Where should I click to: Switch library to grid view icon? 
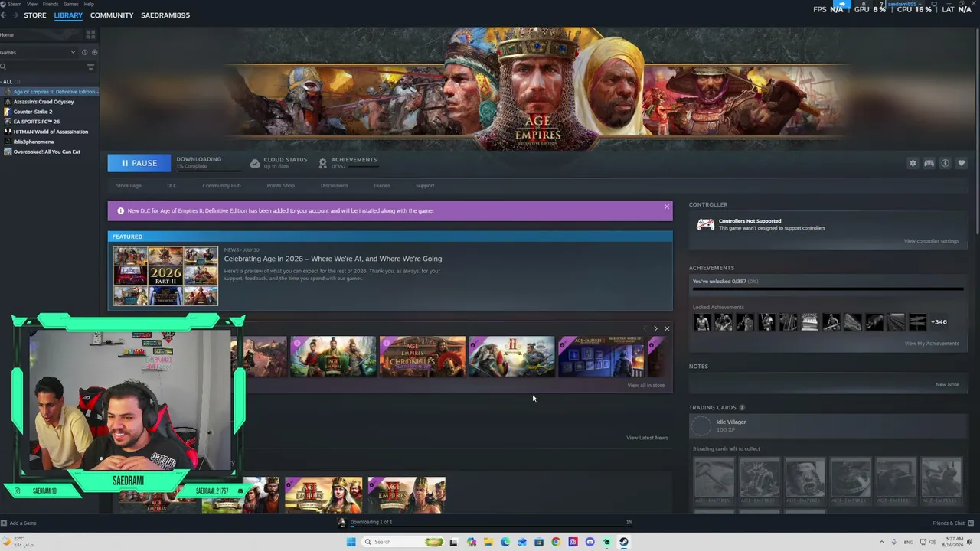click(90, 34)
